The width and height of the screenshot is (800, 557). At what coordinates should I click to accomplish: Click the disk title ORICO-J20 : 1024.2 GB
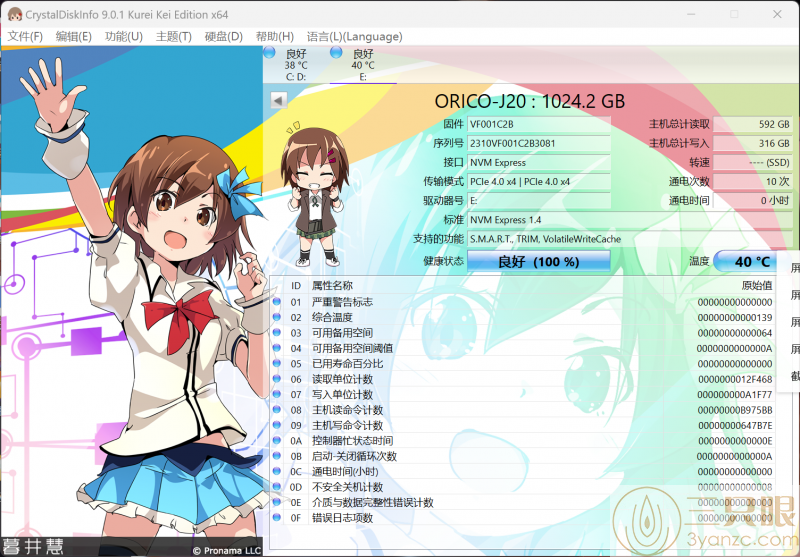530,101
